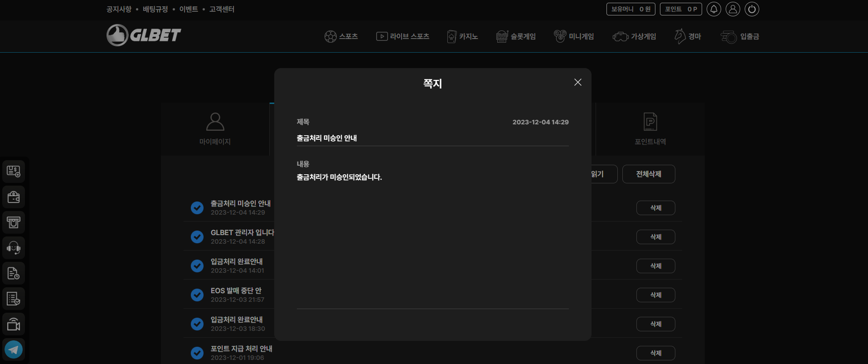Switch to the 마이페이지 tab
Image resolution: width=868 pixels, height=364 pixels.
point(215,129)
